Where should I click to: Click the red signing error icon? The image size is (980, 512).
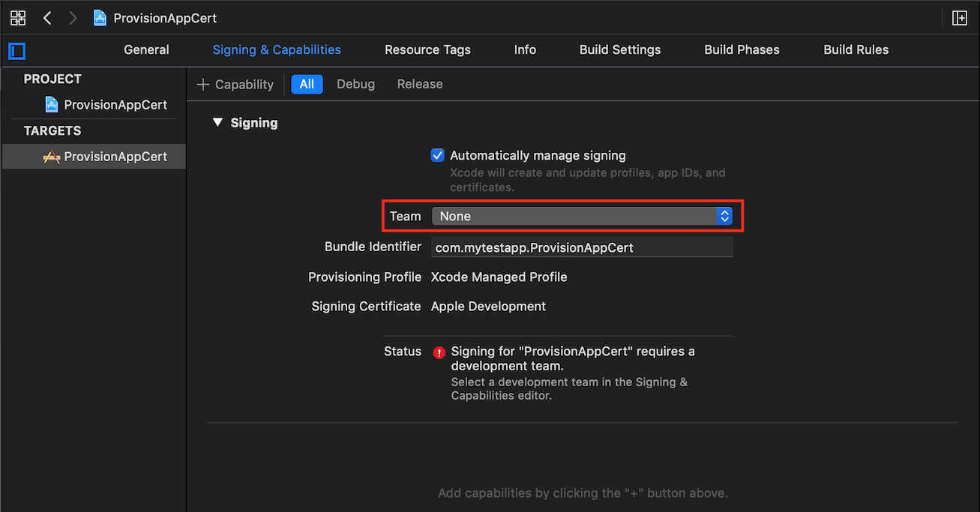click(439, 352)
